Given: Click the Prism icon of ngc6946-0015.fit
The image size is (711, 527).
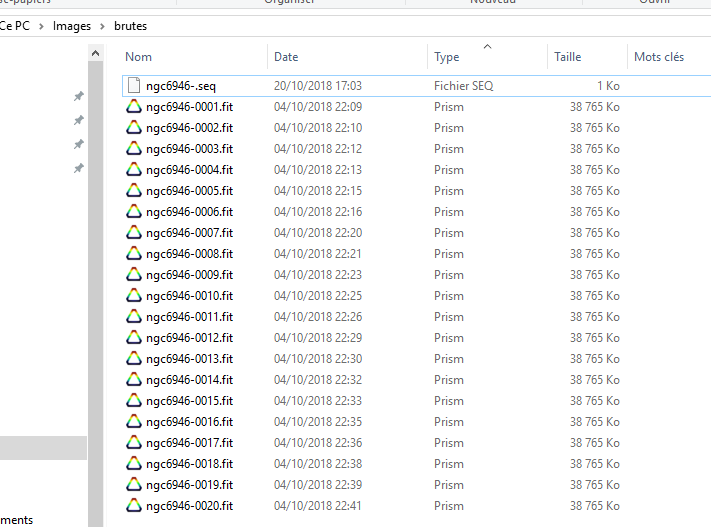Looking at the screenshot, I should coord(134,400).
